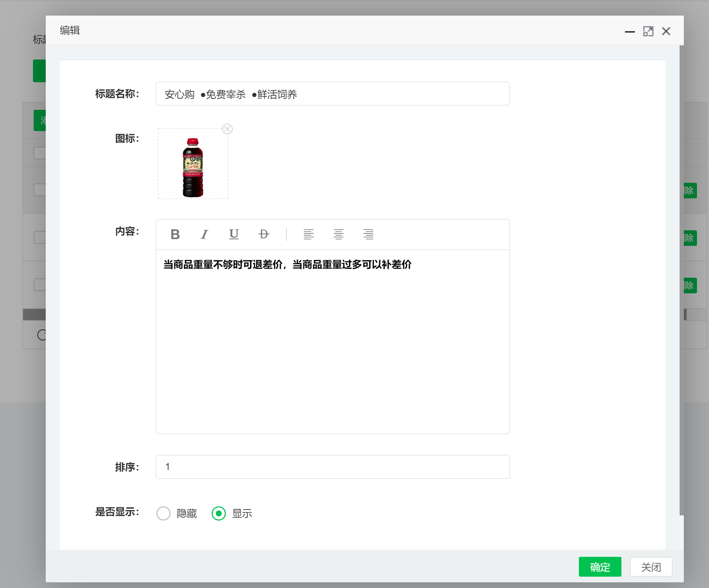Toggle bold formatting in content editor

[175, 234]
